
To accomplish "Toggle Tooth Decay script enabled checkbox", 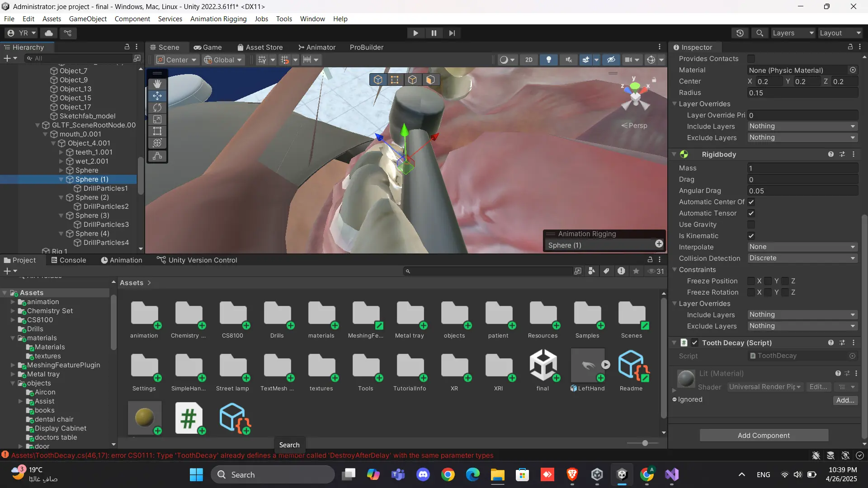I will coord(695,343).
